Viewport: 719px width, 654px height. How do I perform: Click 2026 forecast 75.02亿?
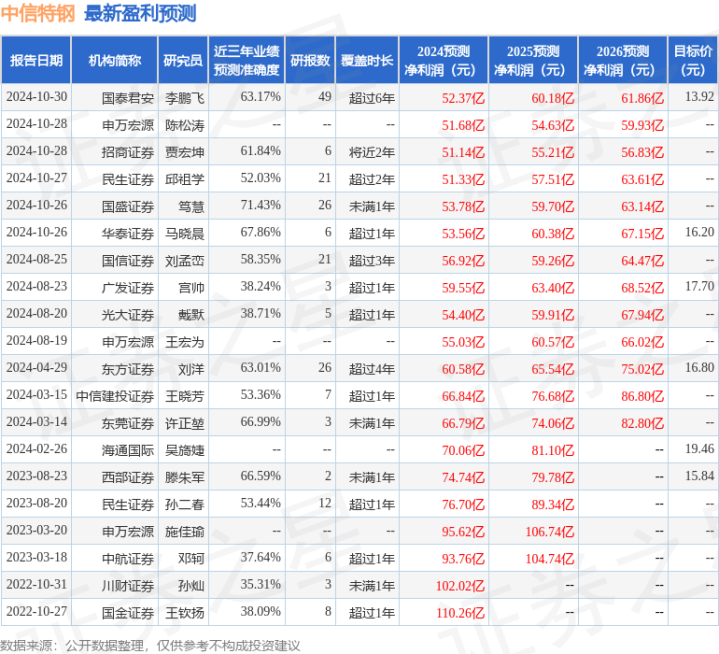[642, 369]
